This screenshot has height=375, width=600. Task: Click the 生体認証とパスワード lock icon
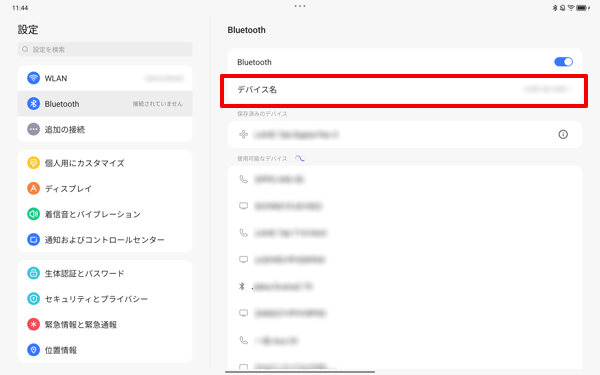33,274
